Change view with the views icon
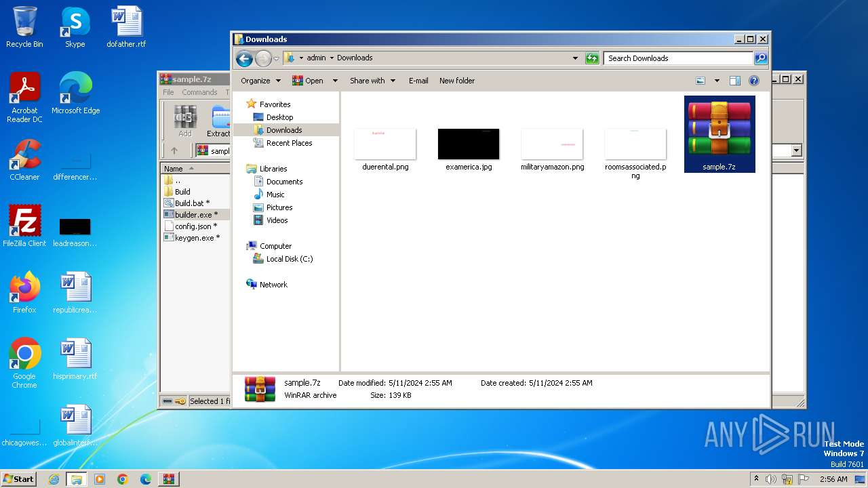868x488 pixels. click(701, 81)
